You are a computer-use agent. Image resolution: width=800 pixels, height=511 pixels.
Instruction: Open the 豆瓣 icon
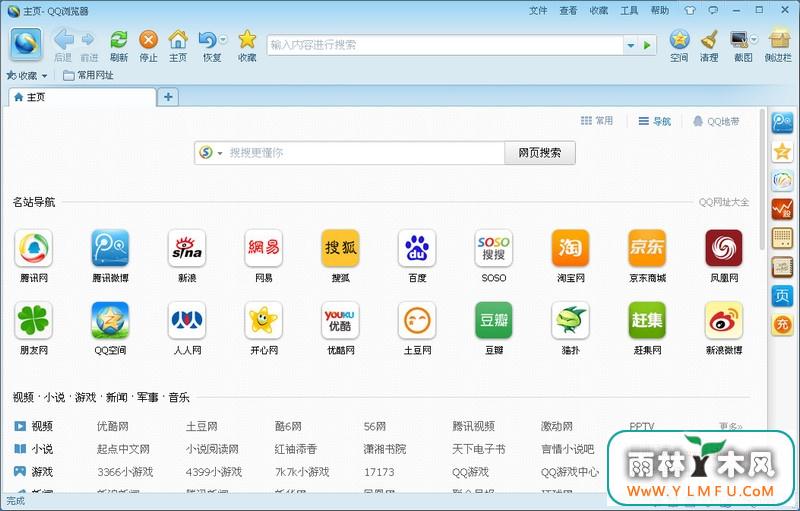click(x=493, y=321)
